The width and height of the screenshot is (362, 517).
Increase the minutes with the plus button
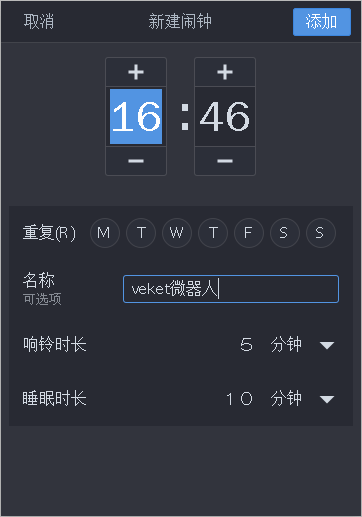point(225,72)
